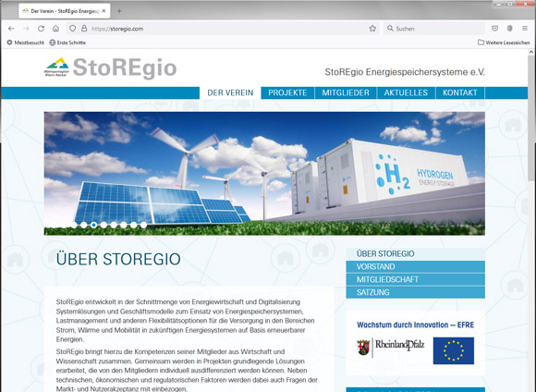Image resolution: width=536 pixels, height=392 pixels.
Task: Click the browser back arrow
Action: click(11, 29)
